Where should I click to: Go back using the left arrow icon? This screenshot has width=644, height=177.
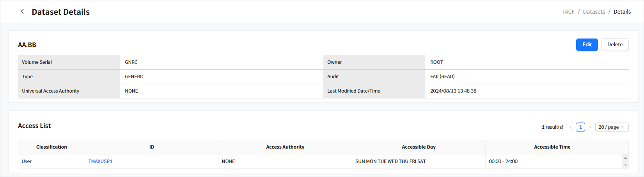[22, 12]
